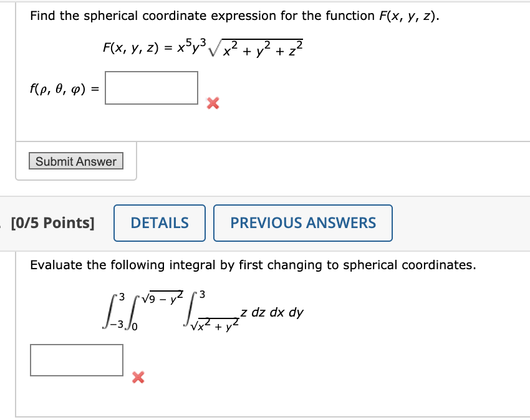Viewport: 530px width, 420px height.
Task: Open the PREVIOUS ANSWERS panel
Action: tap(302, 222)
